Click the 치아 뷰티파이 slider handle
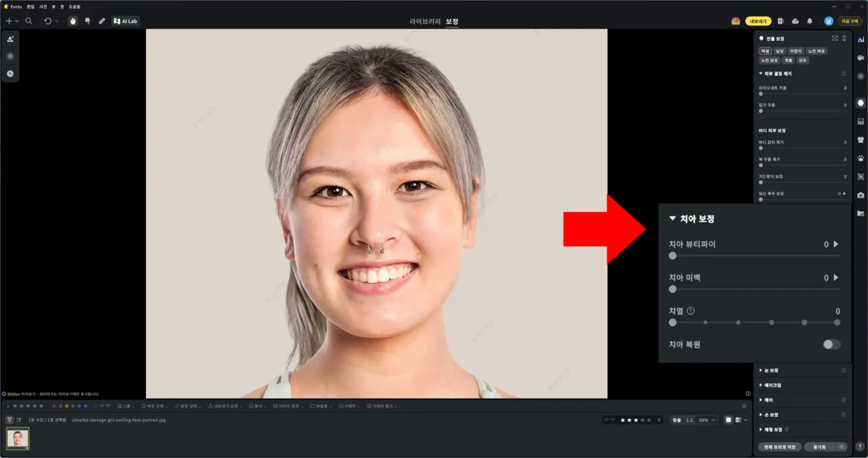Viewport: 868px width, 458px height. [x=673, y=255]
